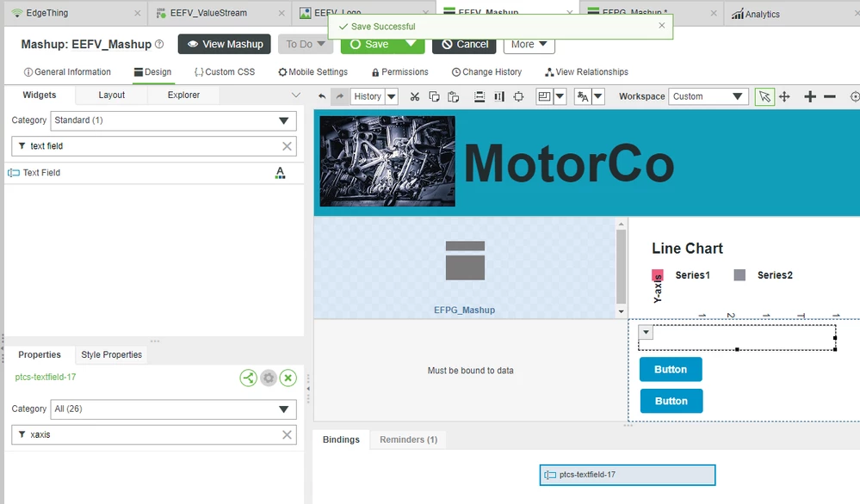The image size is (860, 504).
Task: Click the undo arrow in design toolbar
Action: 322,96
